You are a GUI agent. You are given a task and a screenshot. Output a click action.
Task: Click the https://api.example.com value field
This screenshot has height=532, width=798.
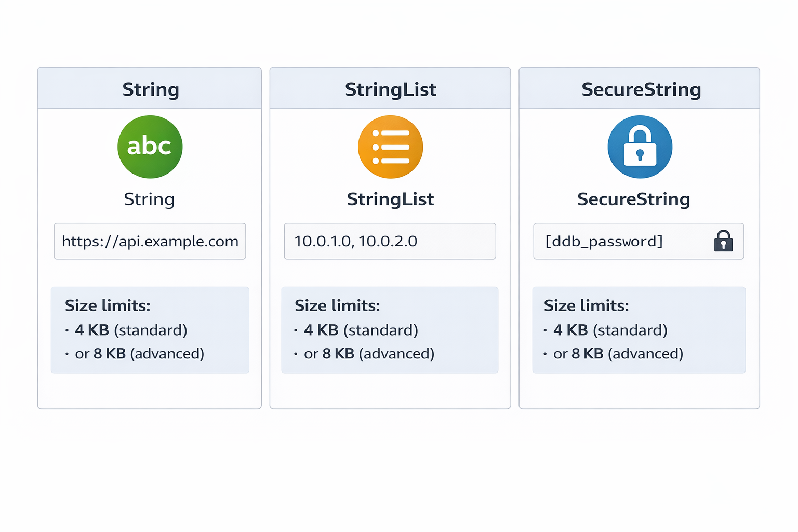(150, 241)
